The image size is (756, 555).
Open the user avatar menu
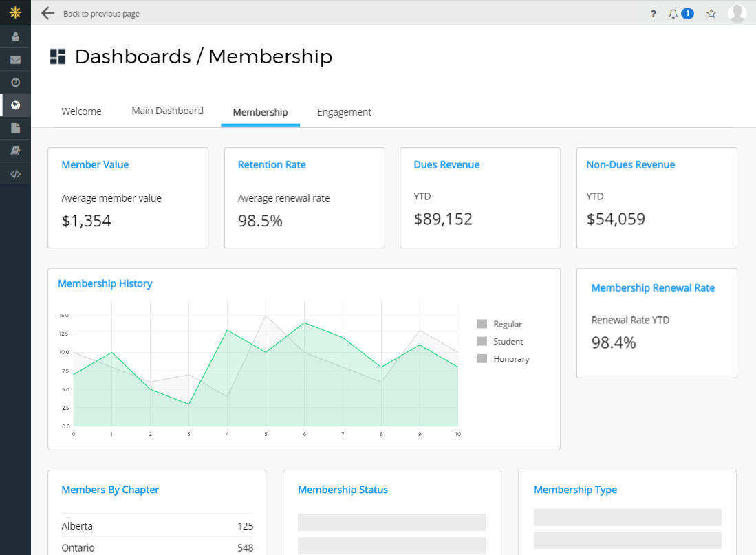point(737,13)
